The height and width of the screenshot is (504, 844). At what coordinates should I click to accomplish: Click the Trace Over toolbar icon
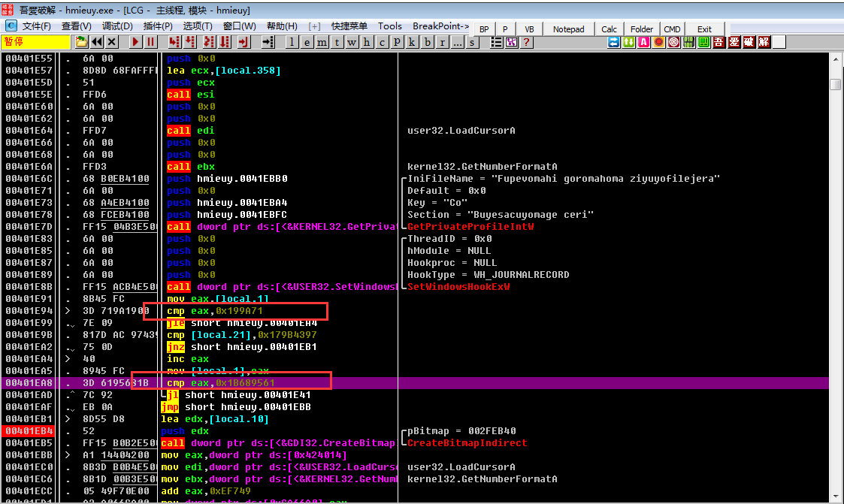pos(225,42)
